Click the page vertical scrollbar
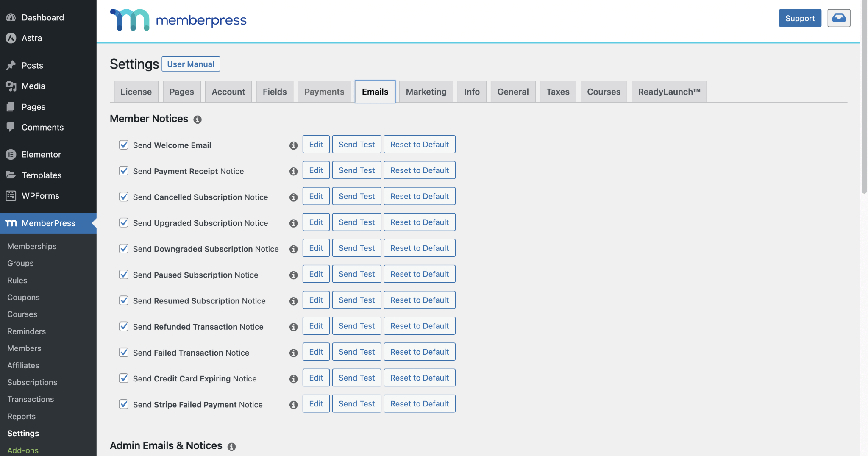868x456 pixels. click(x=864, y=97)
